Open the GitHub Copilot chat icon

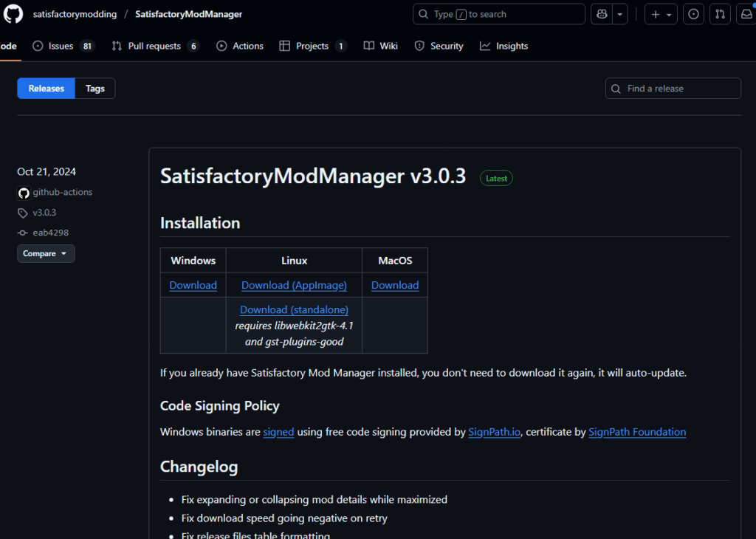tap(601, 14)
